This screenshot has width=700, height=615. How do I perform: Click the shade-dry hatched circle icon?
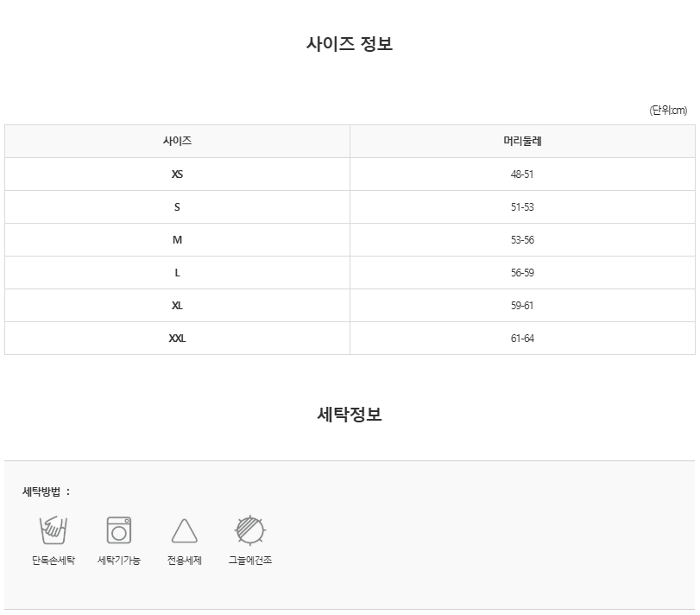coord(250,530)
